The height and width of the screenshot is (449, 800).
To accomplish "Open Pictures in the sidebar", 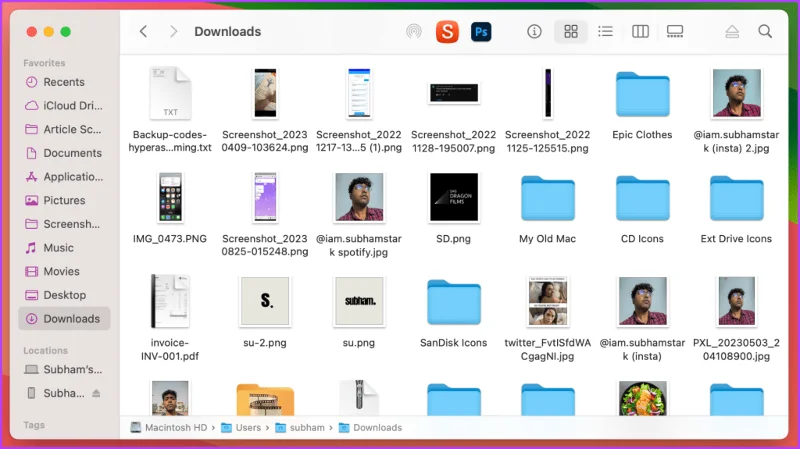I will 64,200.
